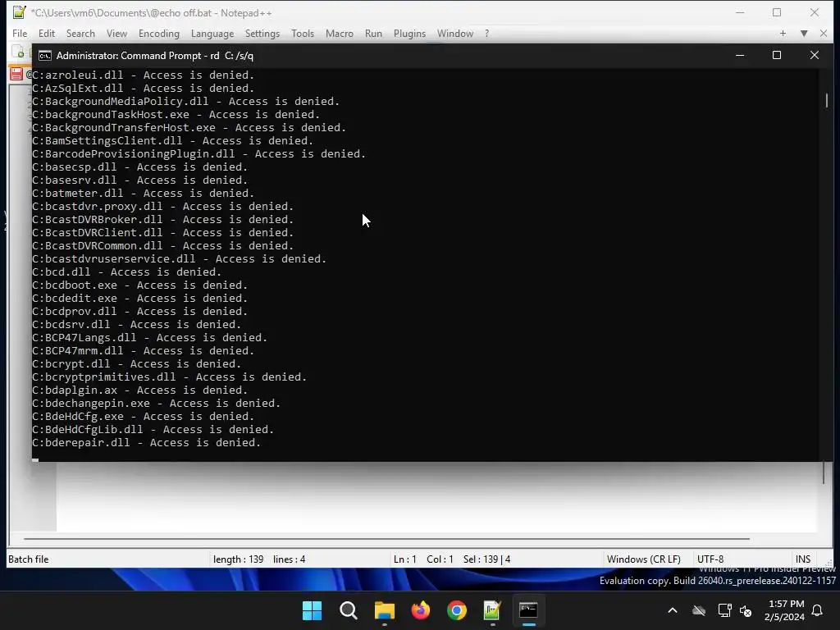Open the Language menu
The width and height of the screenshot is (840, 630).
pyautogui.click(x=212, y=33)
